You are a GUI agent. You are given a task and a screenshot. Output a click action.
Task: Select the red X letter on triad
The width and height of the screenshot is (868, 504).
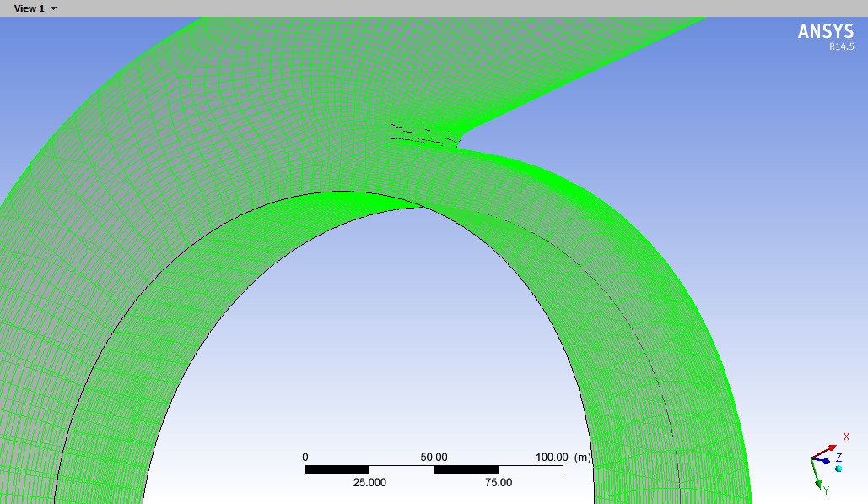coord(846,436)
